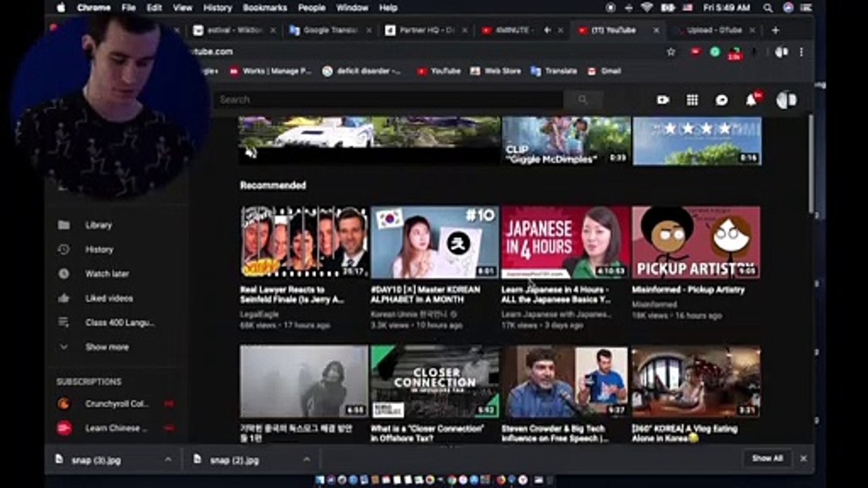
Task: Open the Crunchyroll Collection channel icon
Action: 64,404
